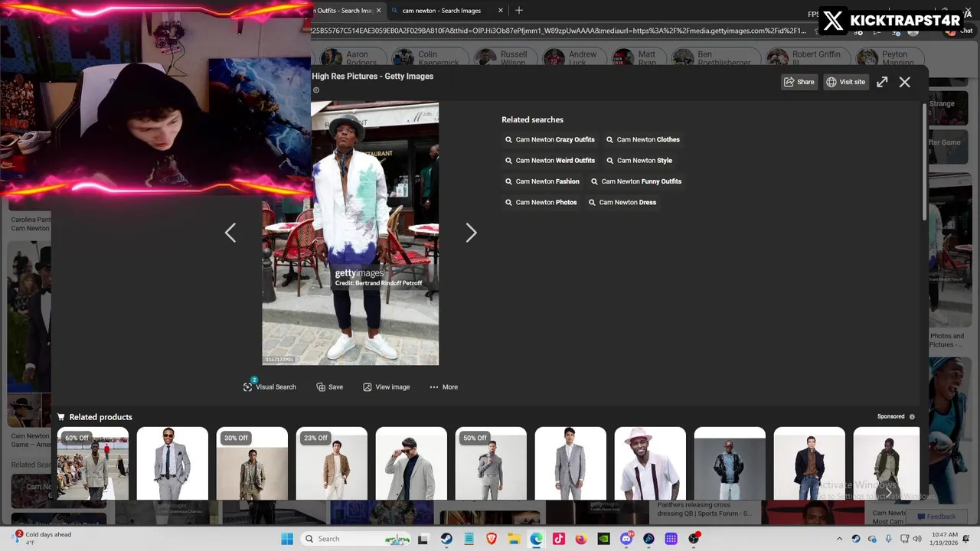
Task: Open the Windows Start menu
Action: tap(287, 539)
